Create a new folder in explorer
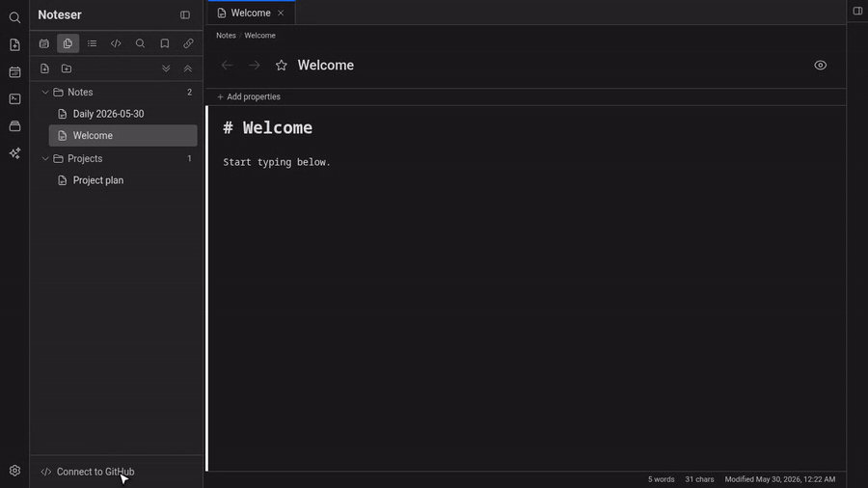This screenshot has height=488, width=868. click(x=67, y=68)
